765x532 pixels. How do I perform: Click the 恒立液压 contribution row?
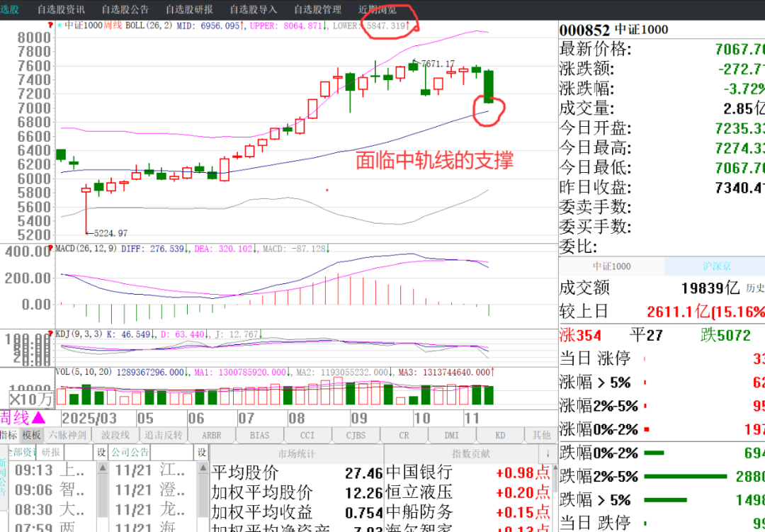click(469, 492)
